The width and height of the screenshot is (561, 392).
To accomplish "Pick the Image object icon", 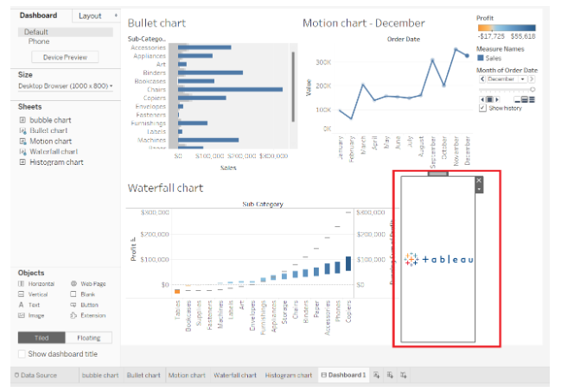I will pos(22,315).
